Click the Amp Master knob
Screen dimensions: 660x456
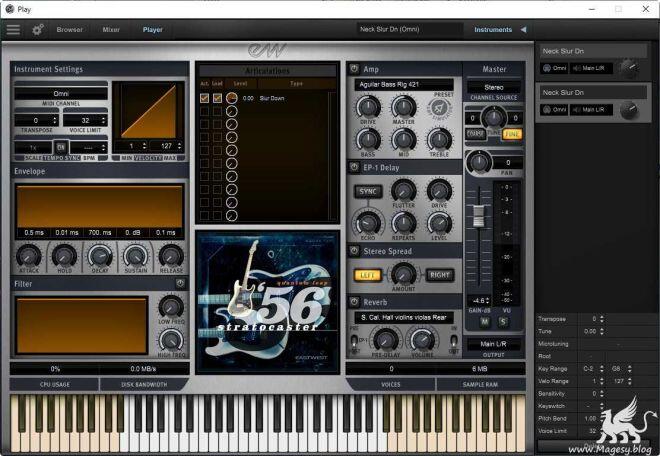[x=404, y=107]
